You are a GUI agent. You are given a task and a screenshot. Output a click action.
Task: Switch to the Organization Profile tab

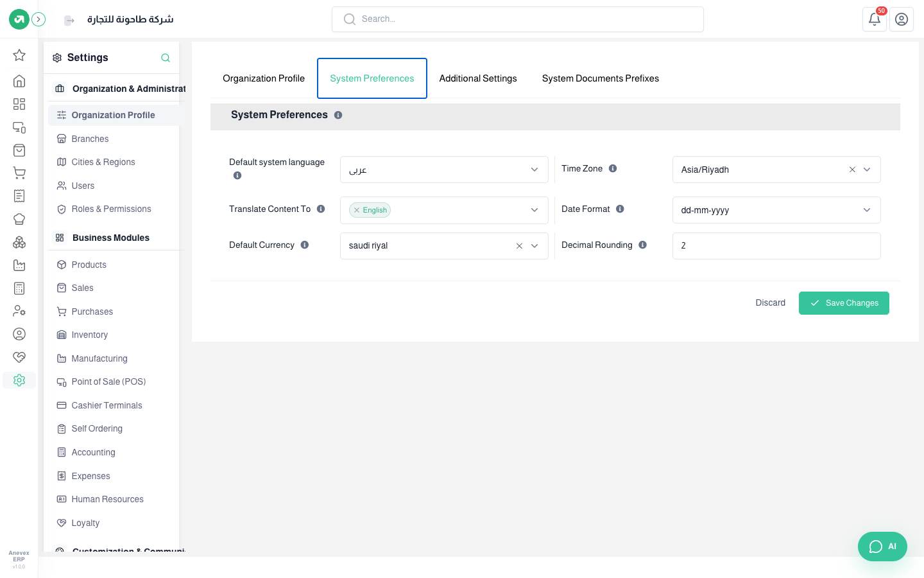coord(264,78)
